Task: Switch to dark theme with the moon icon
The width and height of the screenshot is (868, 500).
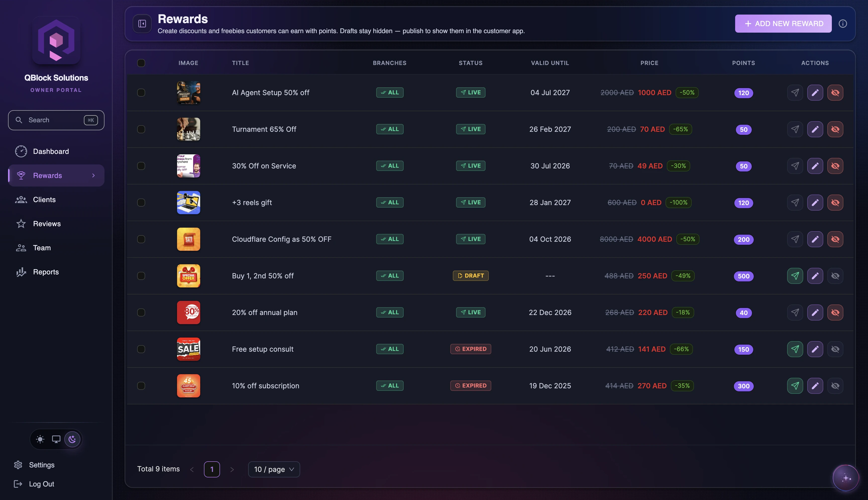Action: pos(72,439)
